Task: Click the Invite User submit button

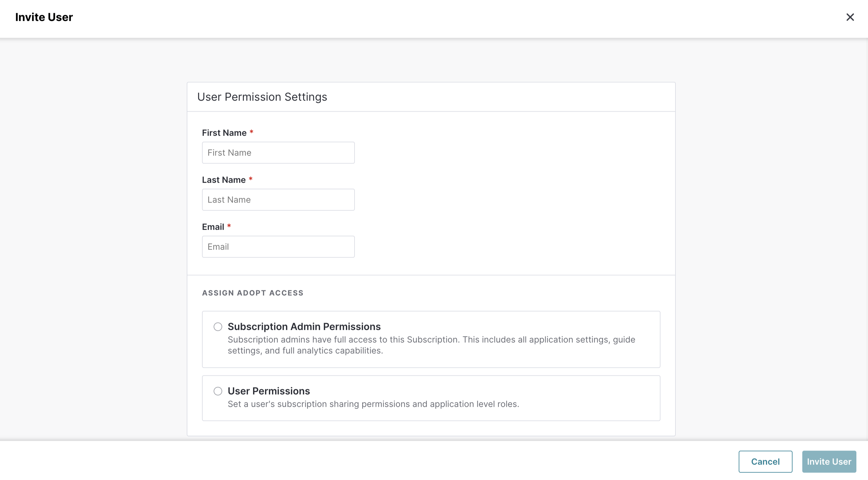Action: tap(829, 461)
